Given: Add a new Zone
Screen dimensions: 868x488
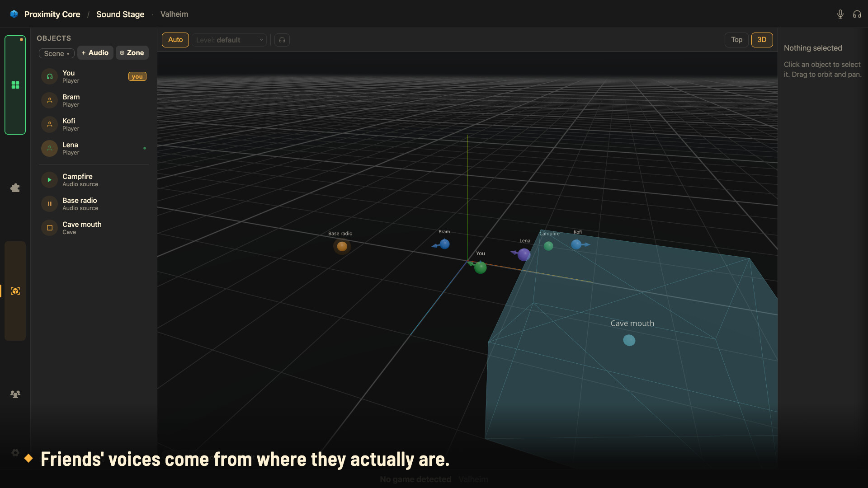Looking at the screenshot, I should click(x=132, y=53).
